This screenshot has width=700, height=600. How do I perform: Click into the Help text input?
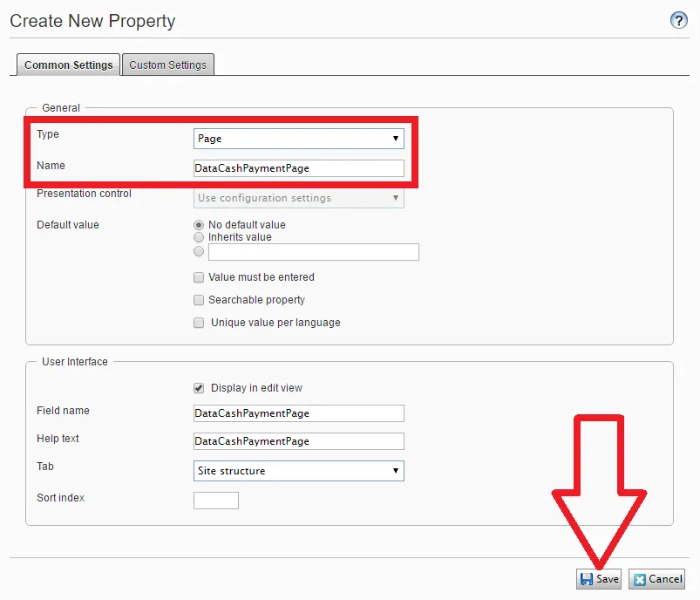(x=299, y=441)
